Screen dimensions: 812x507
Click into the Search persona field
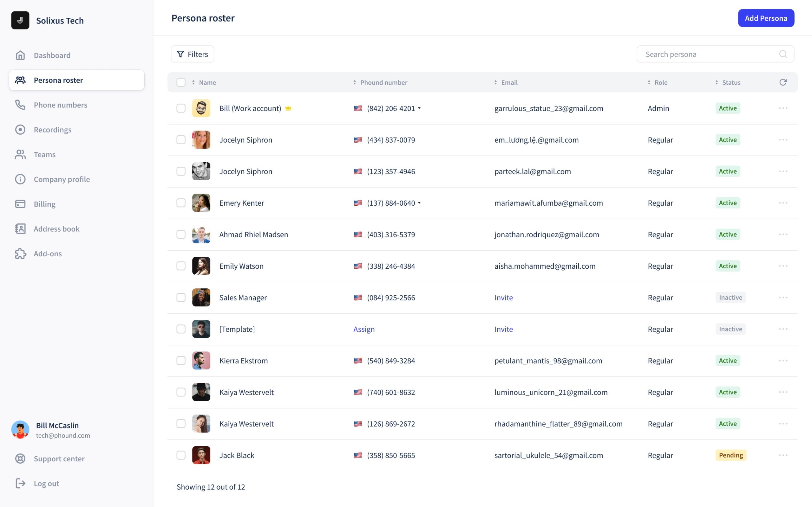708,54
